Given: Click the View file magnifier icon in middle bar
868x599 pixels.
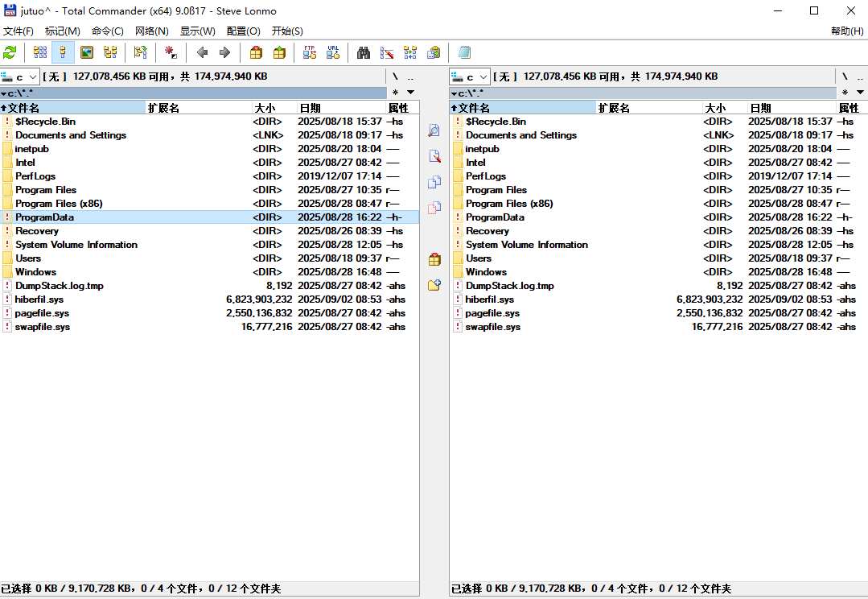Looking at the screenshot, I should point(434,130).
